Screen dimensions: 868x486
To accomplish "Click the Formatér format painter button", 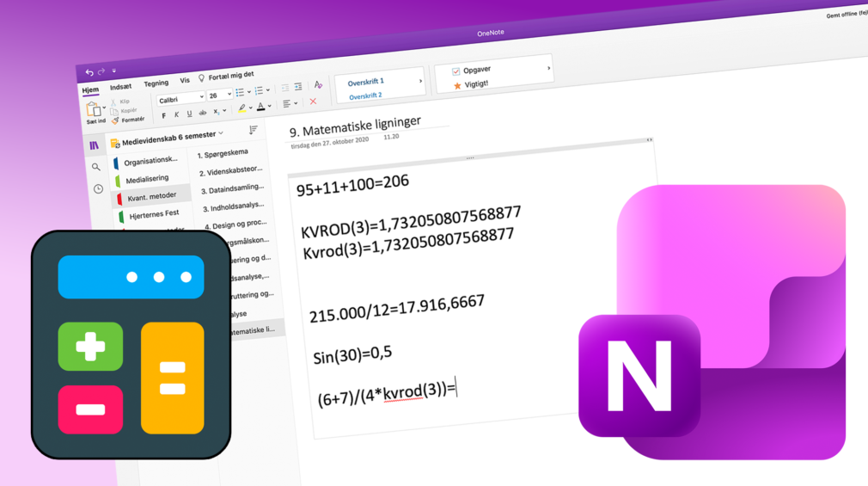I will [128, 120].
